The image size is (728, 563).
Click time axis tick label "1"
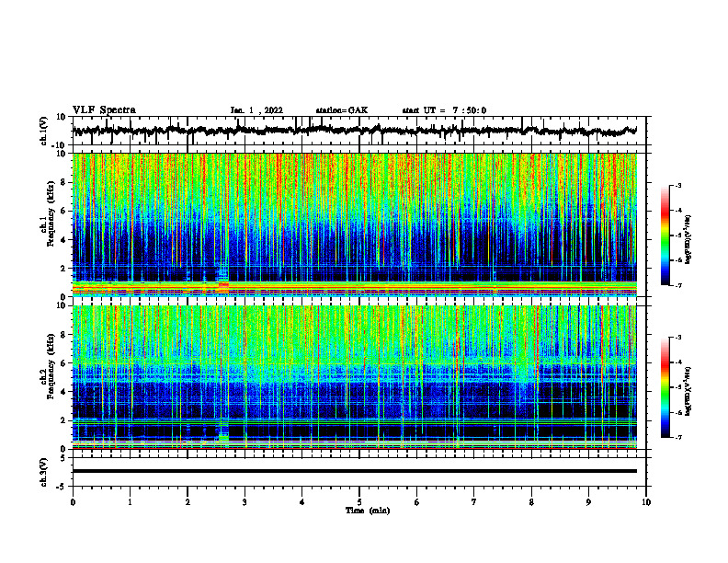pyautogui.click(x=130, y=502)
